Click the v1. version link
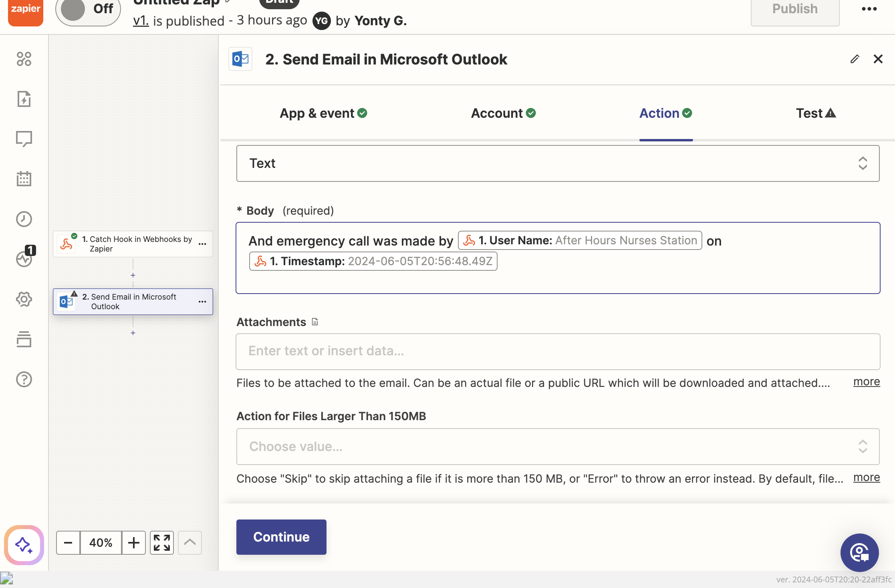The height and width of the screenshot is (588, 895). tap(141, 20)
